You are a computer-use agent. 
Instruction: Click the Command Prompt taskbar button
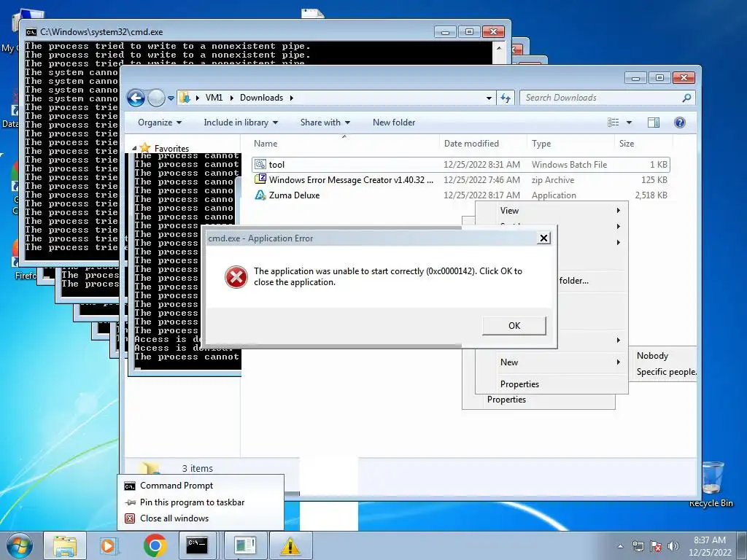click(198, 545)
